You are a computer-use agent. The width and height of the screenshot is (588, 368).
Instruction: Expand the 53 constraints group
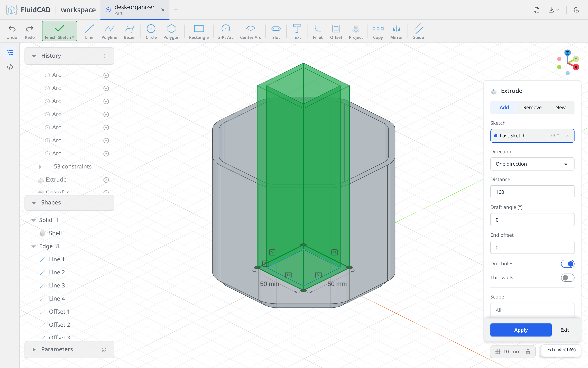tap(40, 166)
